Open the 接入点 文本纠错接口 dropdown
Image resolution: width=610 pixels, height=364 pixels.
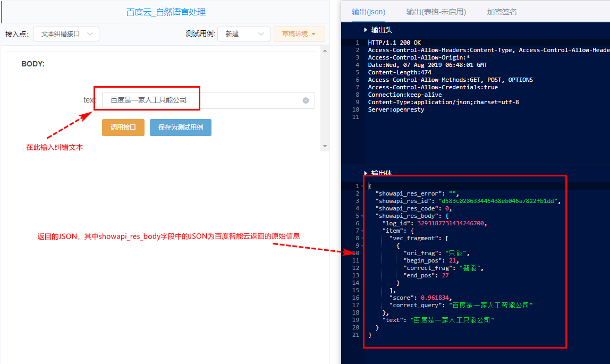click(x=66, y=34)
